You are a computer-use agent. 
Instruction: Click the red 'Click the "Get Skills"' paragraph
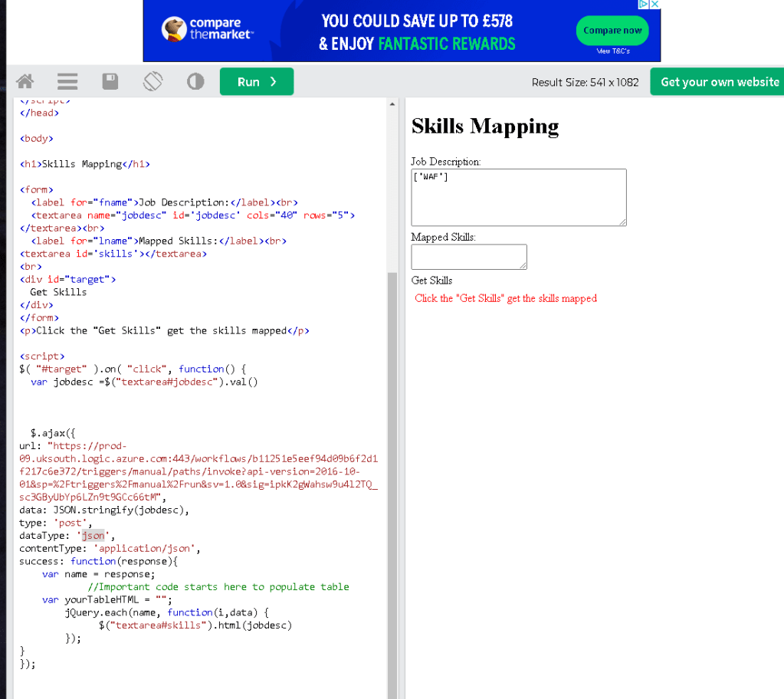click(506, 298)
